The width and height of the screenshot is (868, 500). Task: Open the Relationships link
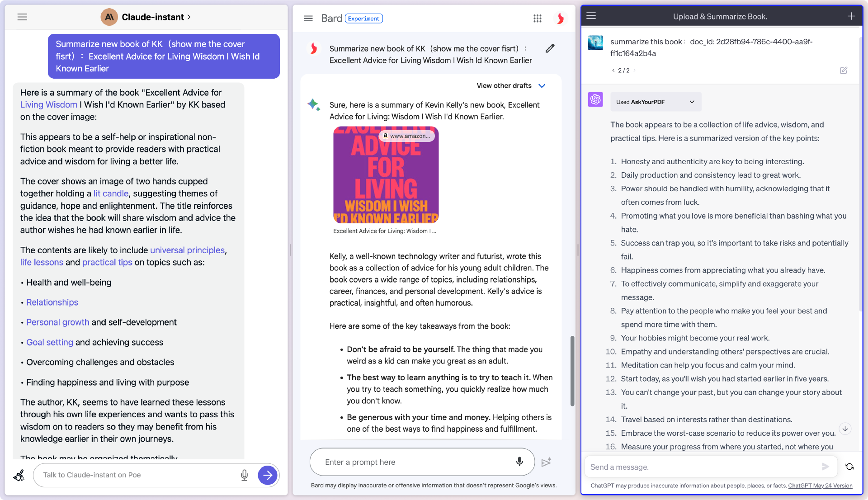(52, 302)
